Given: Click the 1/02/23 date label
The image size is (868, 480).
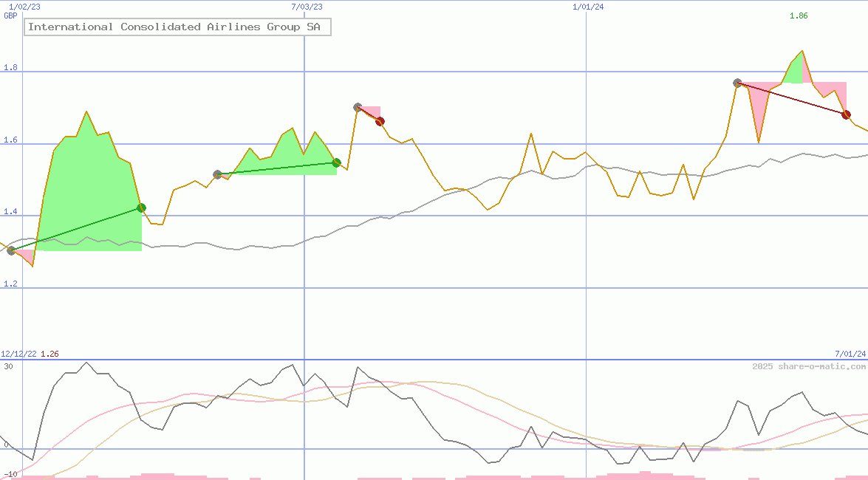Looking at the screenshot, I should click(x=24, y=7).
